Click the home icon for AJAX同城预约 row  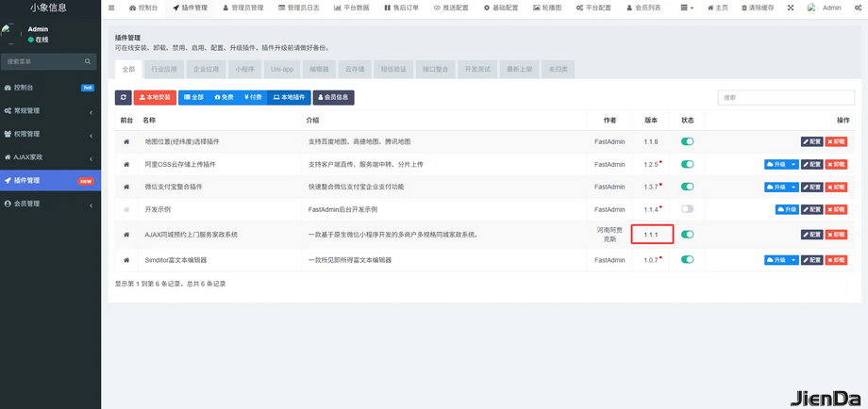126,235
